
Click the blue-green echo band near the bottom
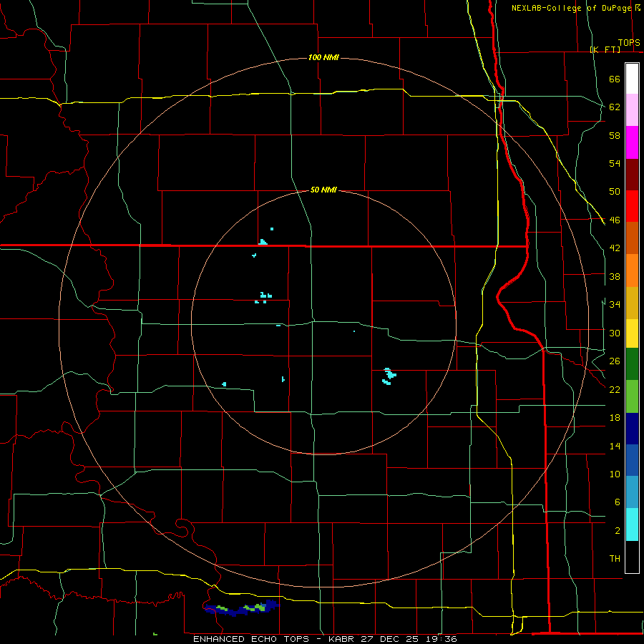point(242,608)
